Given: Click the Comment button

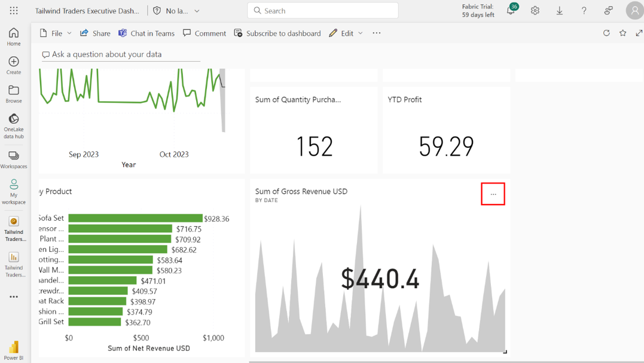Looking at the screenshot, I should 205,33.
